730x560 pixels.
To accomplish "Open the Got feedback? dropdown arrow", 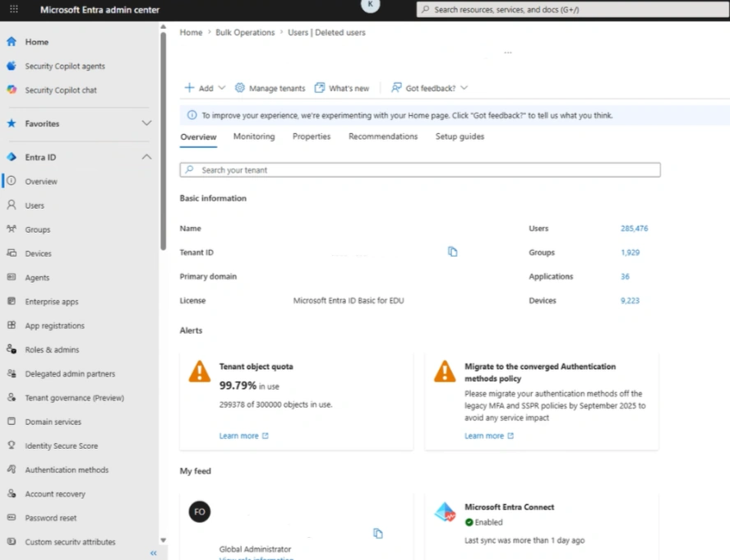I will pos(464,88).
